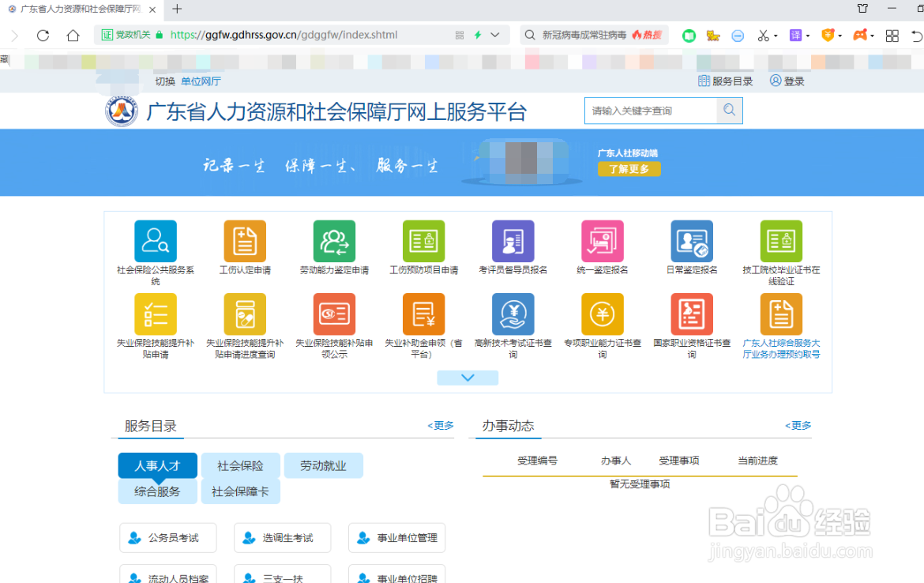Open 专项职业能力证书查询
Viewport: 924px width, 583px height.
602,314
